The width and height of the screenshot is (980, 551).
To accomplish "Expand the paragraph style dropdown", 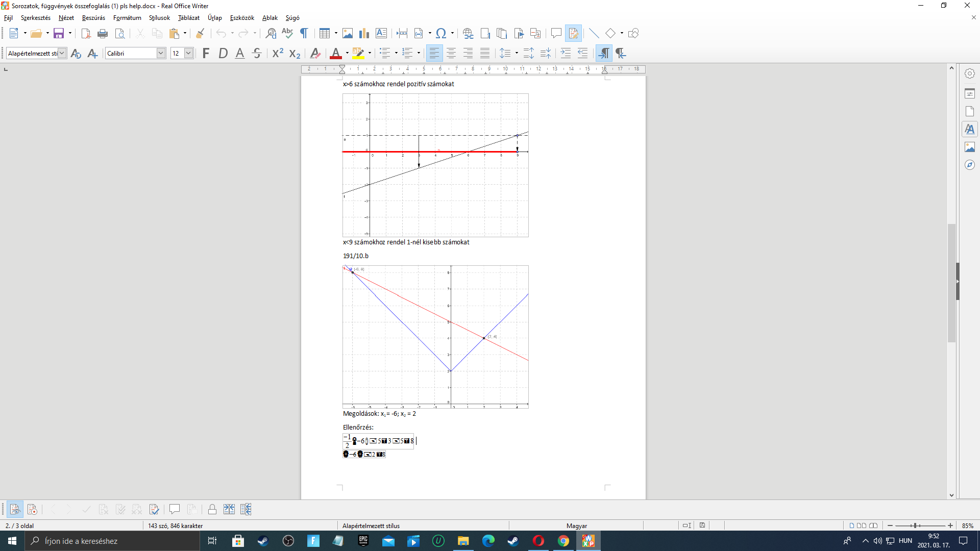I will click(62, 53).
